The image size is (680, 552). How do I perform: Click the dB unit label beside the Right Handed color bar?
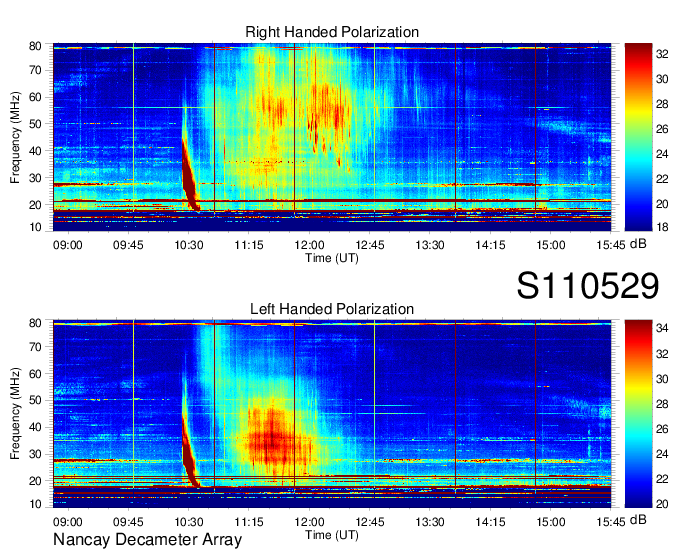click(x=638, y=244)
